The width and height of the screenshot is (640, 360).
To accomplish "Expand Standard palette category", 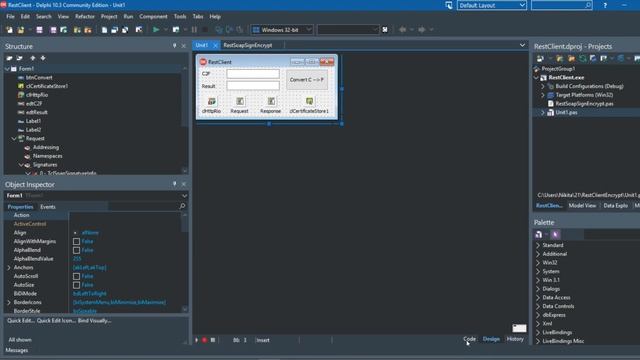I will click(538, 245).
